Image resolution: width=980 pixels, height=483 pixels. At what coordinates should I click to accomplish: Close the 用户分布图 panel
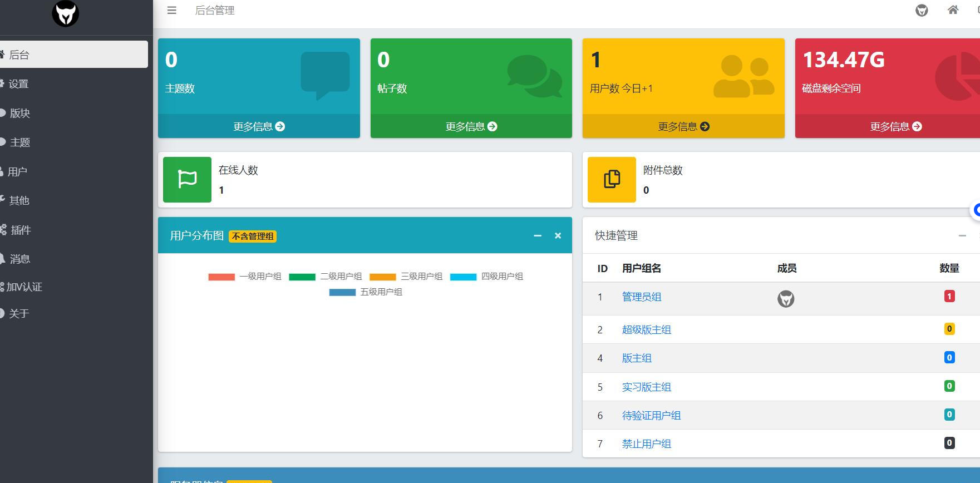point(558,236)
